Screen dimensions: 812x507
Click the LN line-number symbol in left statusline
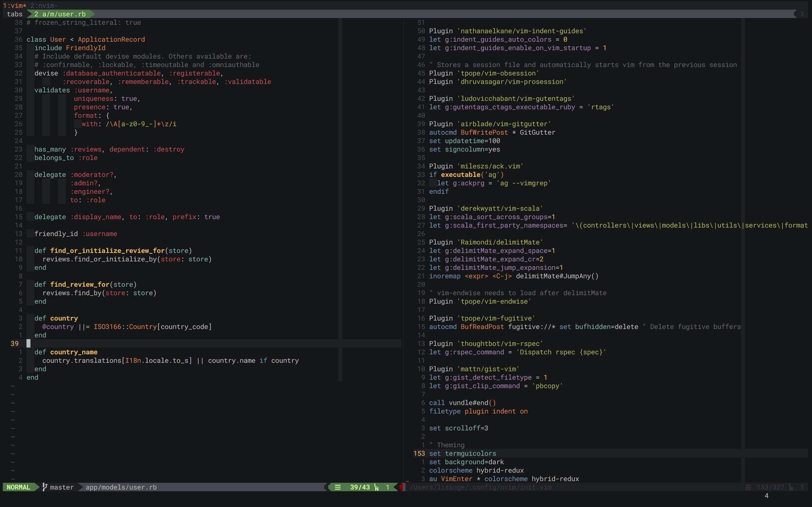(x=376, y=487)
